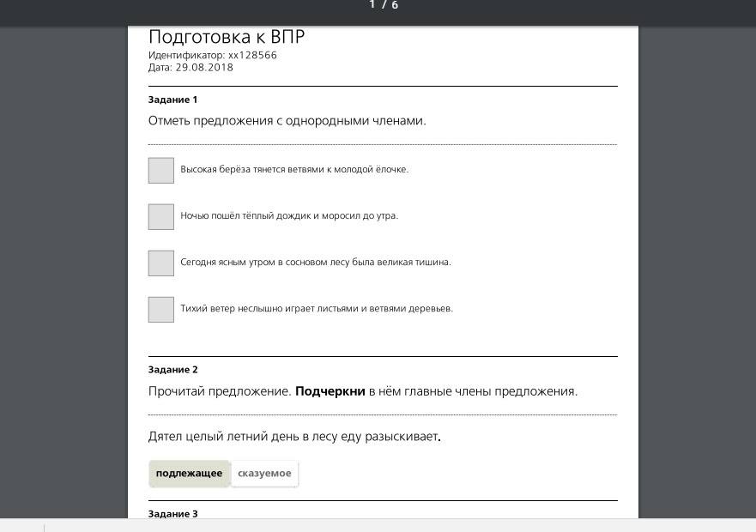Check the box for 'Высокая берёза тянется' sentence
This screenshot has width=756, height=532.
[x=161, y=170]
